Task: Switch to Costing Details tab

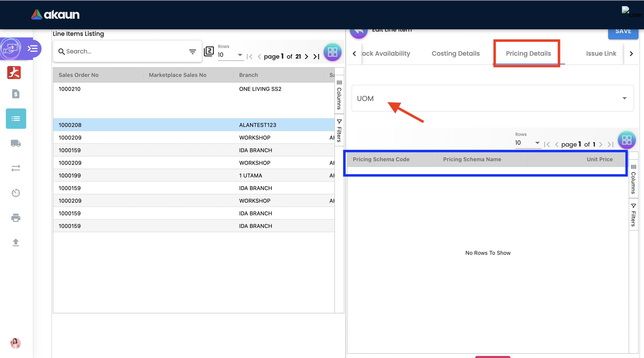Action: [455, 53]
